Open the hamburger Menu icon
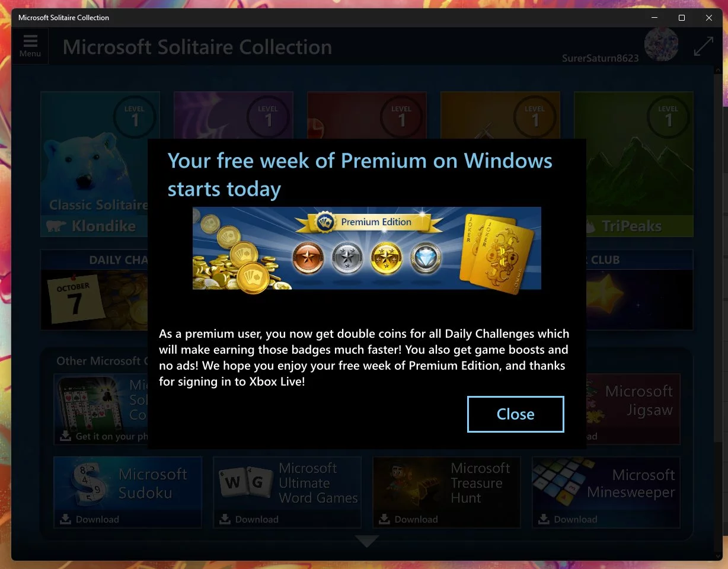Viewport: 728px width, 569px height. tap(30, 46)
